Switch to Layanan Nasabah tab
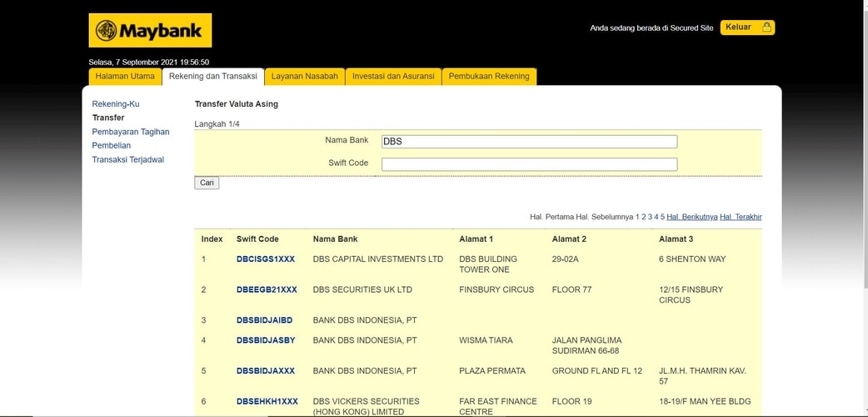Image resolution: width=868 pixels, height=417 pixels. pyautogui.click(x=304, y=77)
